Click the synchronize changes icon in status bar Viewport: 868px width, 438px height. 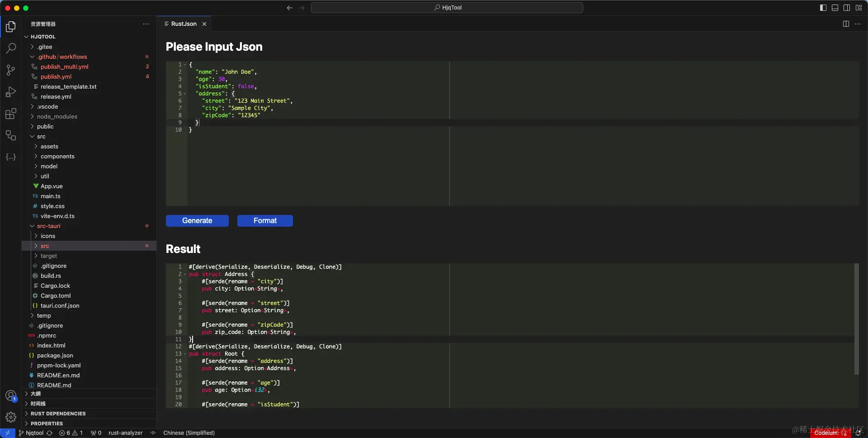(50, 433)
